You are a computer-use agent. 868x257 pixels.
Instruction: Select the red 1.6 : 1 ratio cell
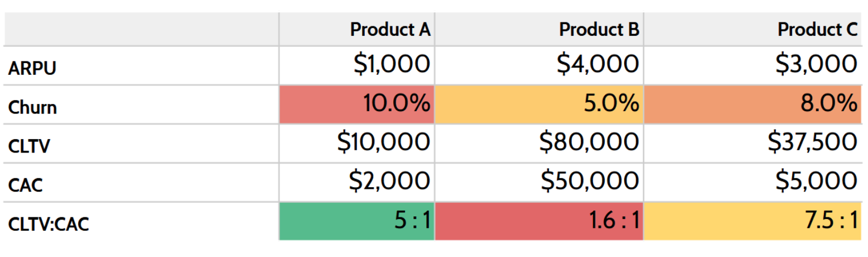click(x=539, y=222)
